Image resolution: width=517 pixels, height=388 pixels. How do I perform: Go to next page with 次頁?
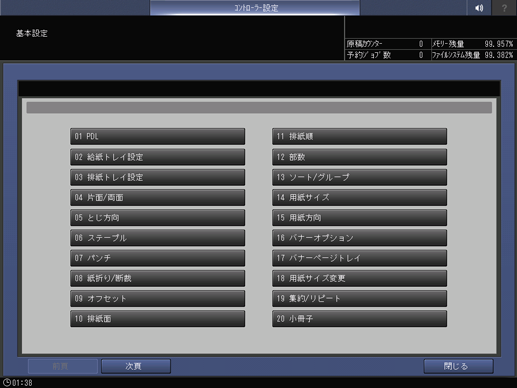tap(136, 366)
